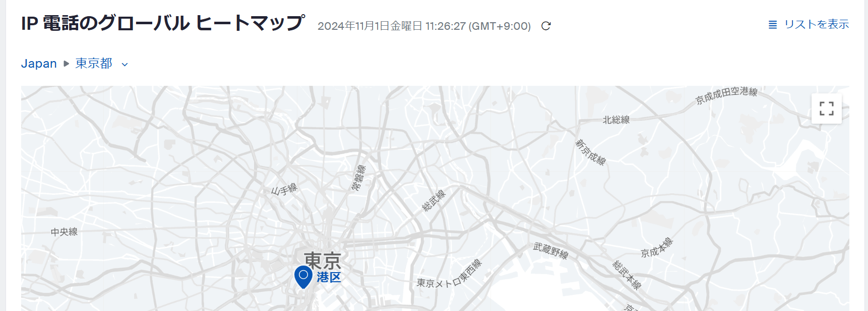The width and height of the screenshot is (868, 311).
Task: Click the 京成成田空港線 label on map
Action: coord(726,95)
